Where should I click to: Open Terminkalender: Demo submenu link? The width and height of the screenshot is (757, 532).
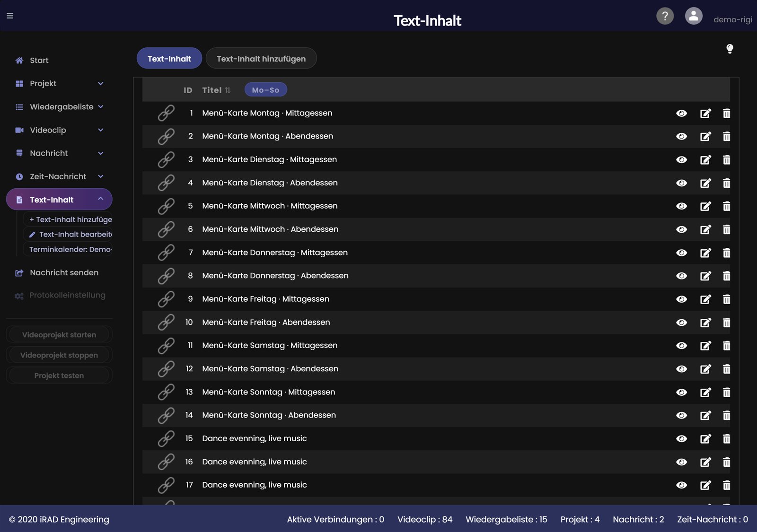[69, 249]
